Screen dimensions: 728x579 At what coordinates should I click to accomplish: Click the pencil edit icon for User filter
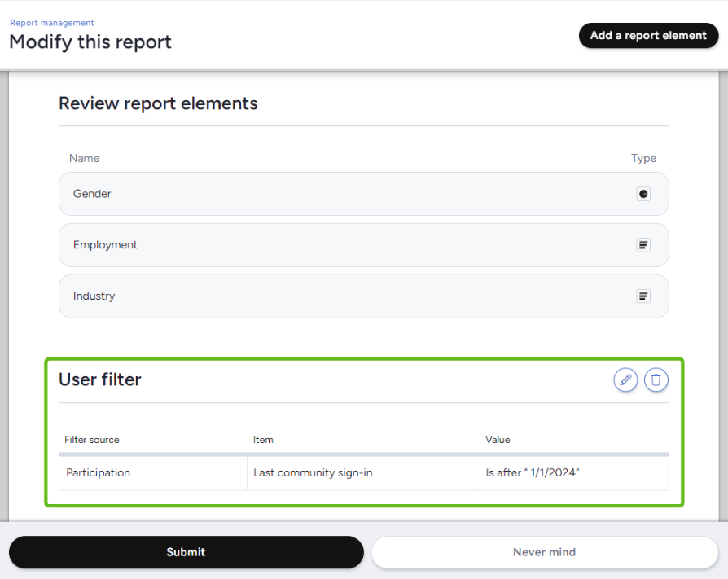click(x=625, y=380)
